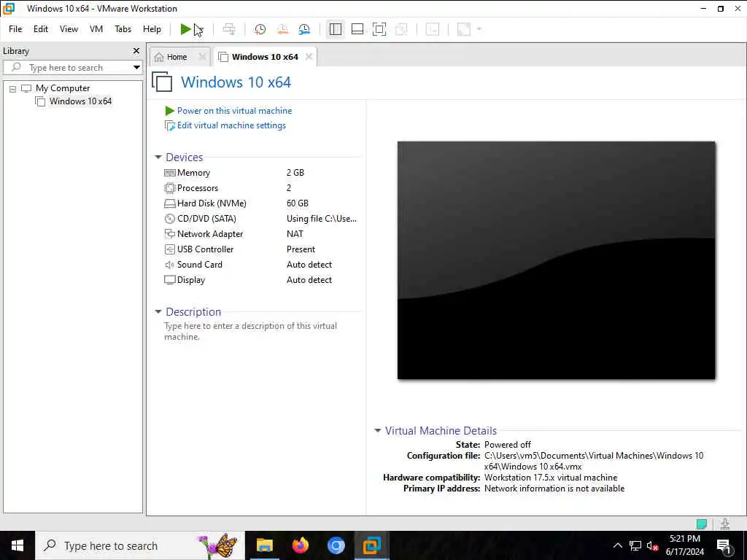747x560 pixels.
Task: Click the description text entry area
Action: pyautogui.click(x=251, y=331)
